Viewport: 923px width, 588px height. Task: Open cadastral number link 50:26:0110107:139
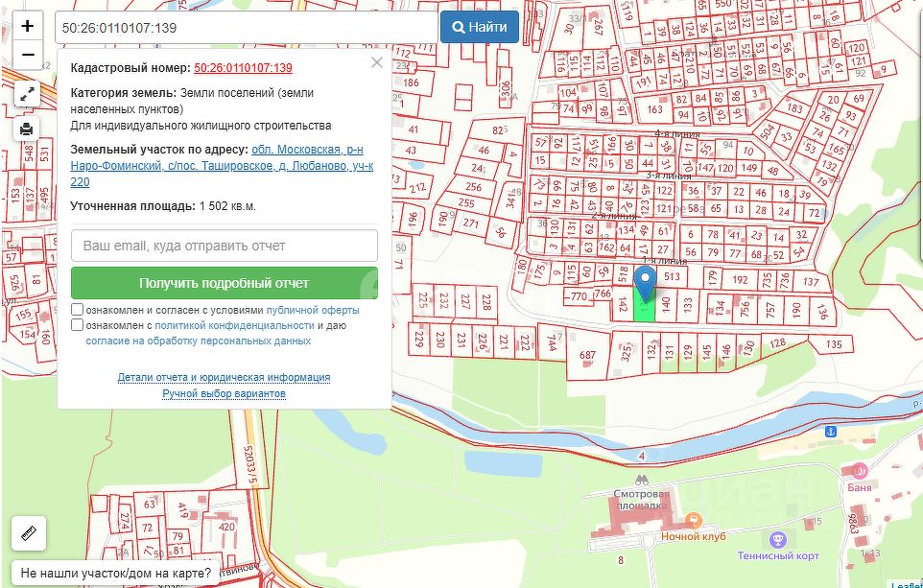click(x=243, y=68)
